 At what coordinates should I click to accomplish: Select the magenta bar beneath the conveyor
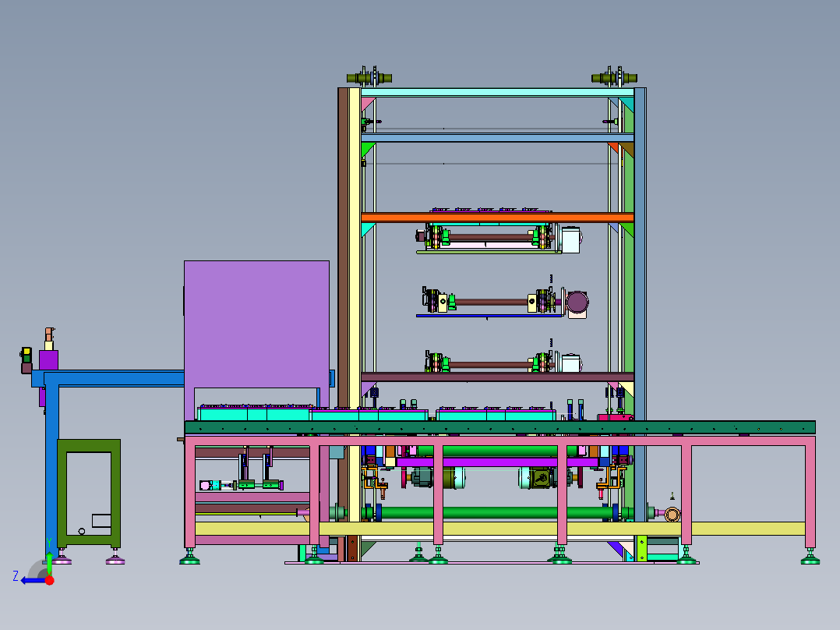pyautogui.click(x=497, y=462)
